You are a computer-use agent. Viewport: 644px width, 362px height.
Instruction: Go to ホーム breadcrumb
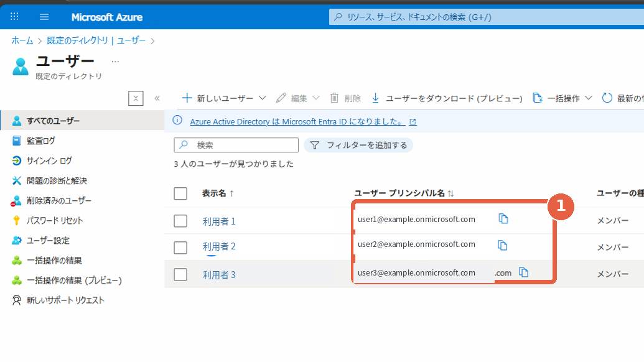coord(22,40)
